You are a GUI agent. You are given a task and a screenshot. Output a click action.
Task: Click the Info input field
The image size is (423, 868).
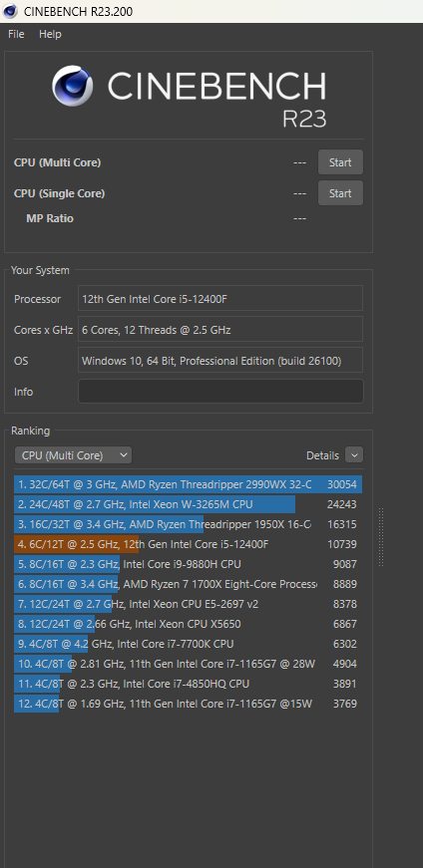point(220,392)
